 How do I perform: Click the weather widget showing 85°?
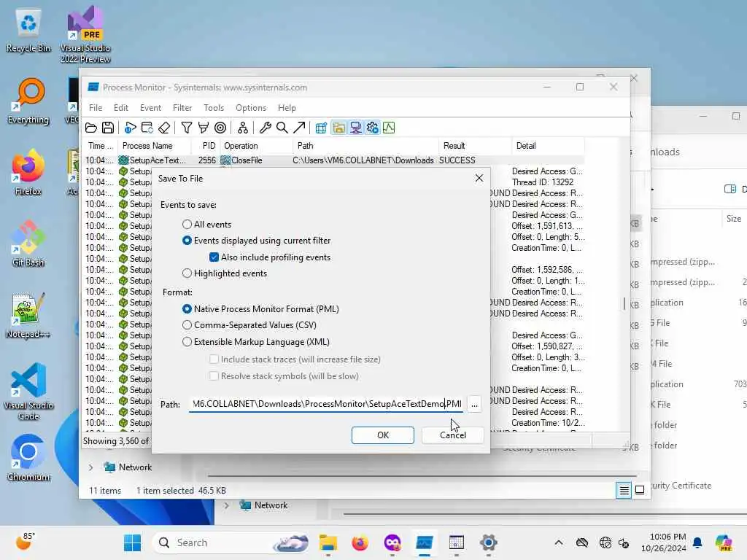pyautogui.click(x=25, y=542)
